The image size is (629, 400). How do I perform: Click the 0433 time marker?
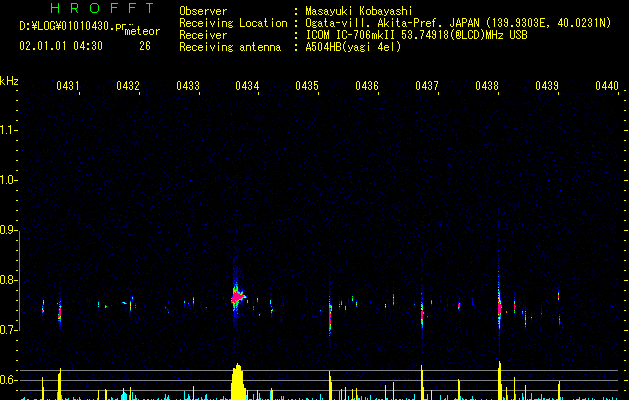[188, 86]
